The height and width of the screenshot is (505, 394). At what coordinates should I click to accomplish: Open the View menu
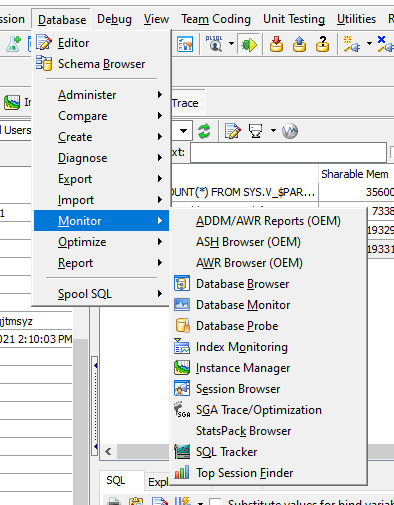pos(156,19)
